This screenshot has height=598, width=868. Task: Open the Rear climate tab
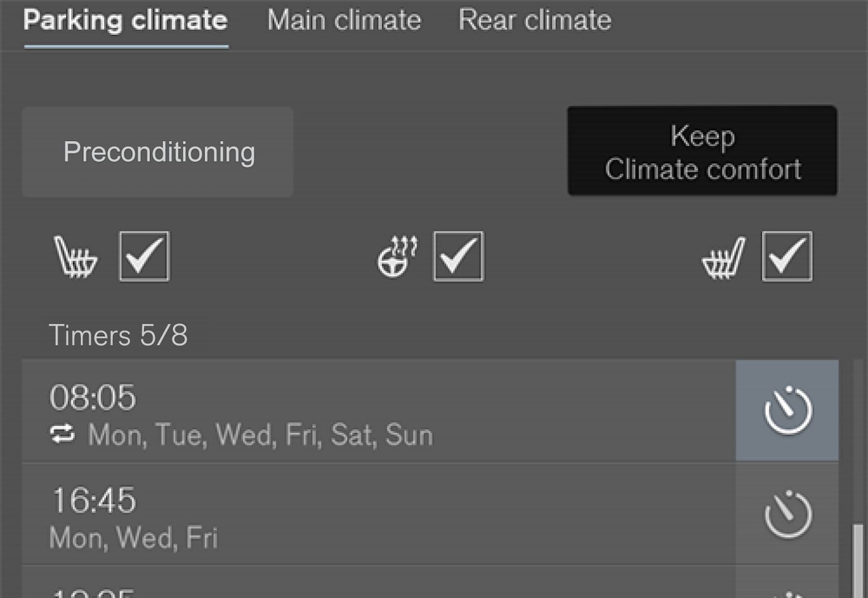534,20
